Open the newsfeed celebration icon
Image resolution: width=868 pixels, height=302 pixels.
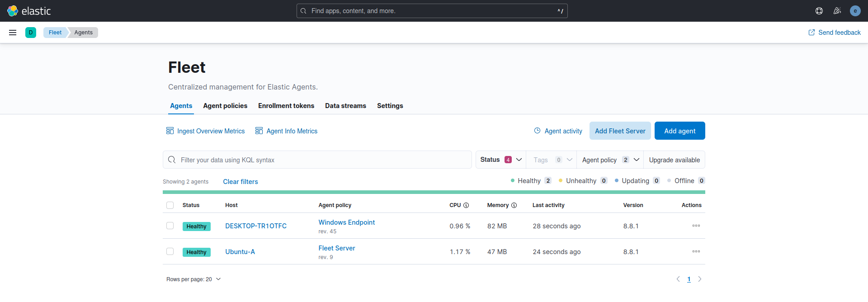pyautogui.click(x=837, y=11)
